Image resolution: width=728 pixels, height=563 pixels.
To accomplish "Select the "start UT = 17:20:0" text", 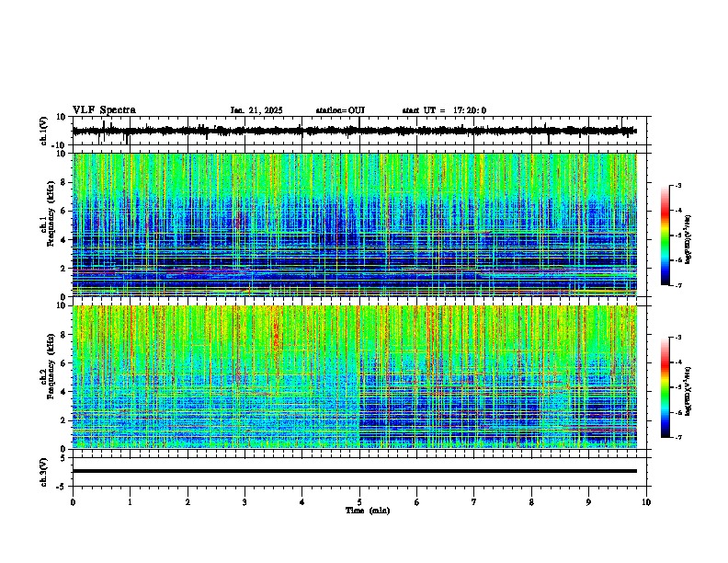I will tap(444, 110).
